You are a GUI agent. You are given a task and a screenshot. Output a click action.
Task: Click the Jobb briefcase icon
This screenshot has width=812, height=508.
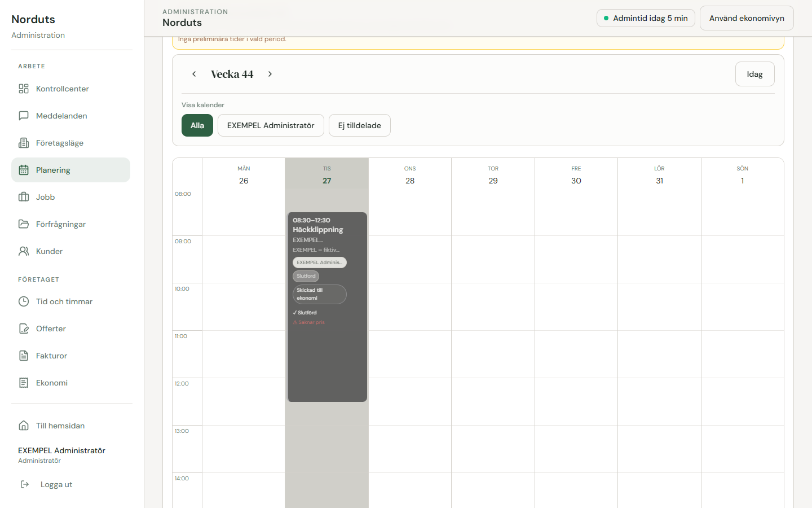click(x=24, y=197)
